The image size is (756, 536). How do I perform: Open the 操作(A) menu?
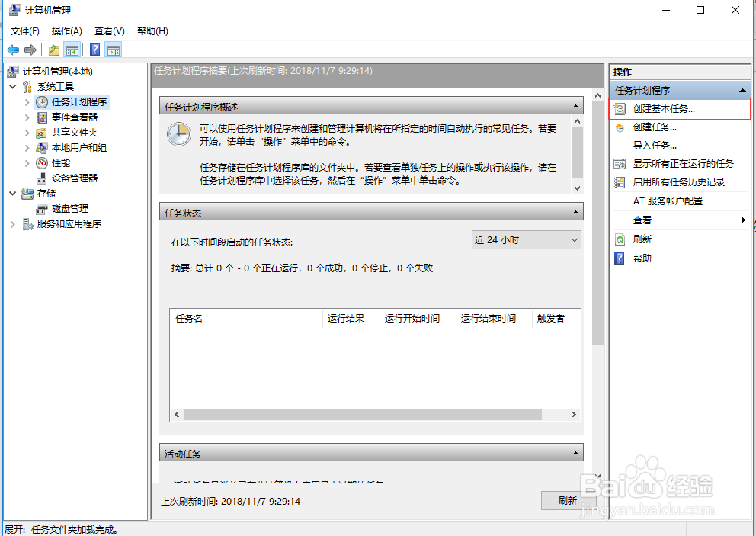click(x=66, y=30)
